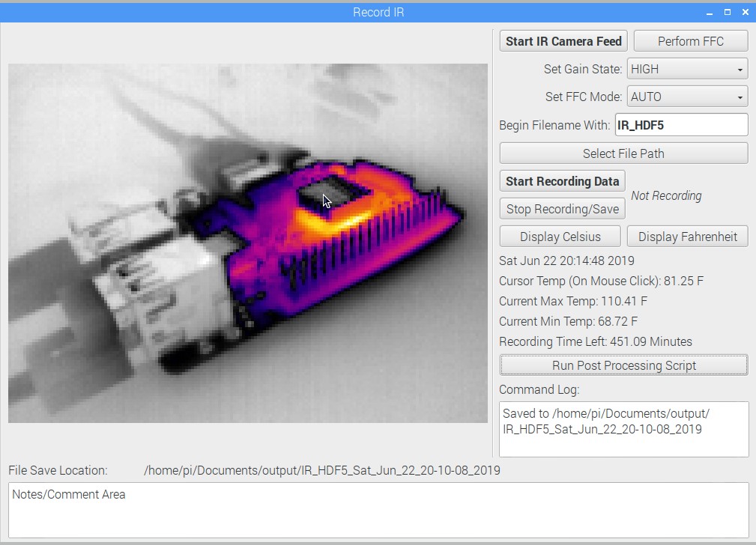Click the Set Gain State label
756x545 pixels.
coord(583,70)
